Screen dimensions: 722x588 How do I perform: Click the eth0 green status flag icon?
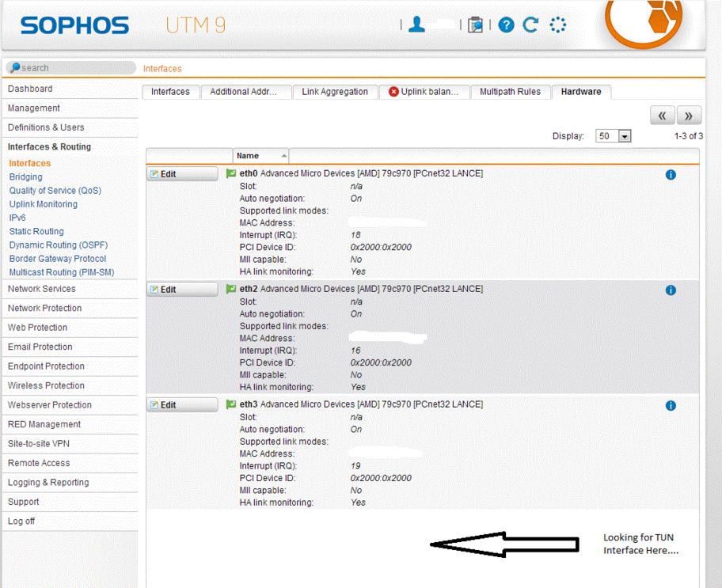click(231, 173)
